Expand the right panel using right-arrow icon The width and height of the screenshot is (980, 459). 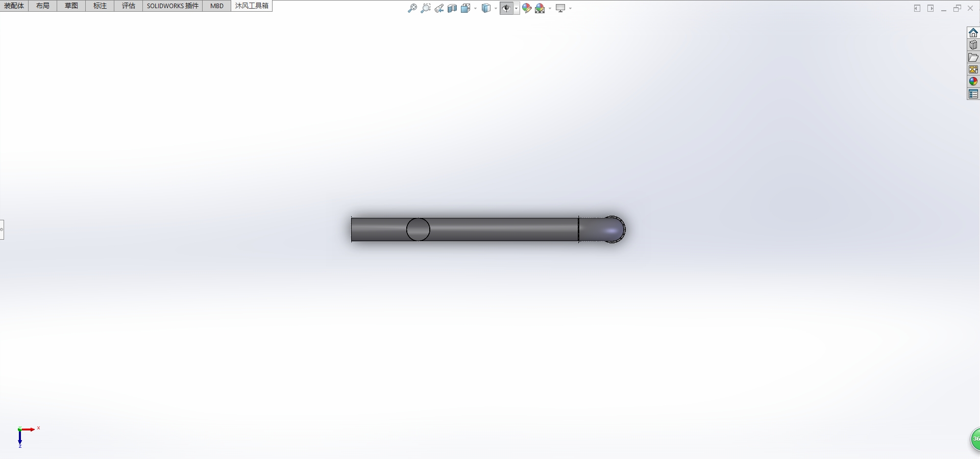point(930,8)
